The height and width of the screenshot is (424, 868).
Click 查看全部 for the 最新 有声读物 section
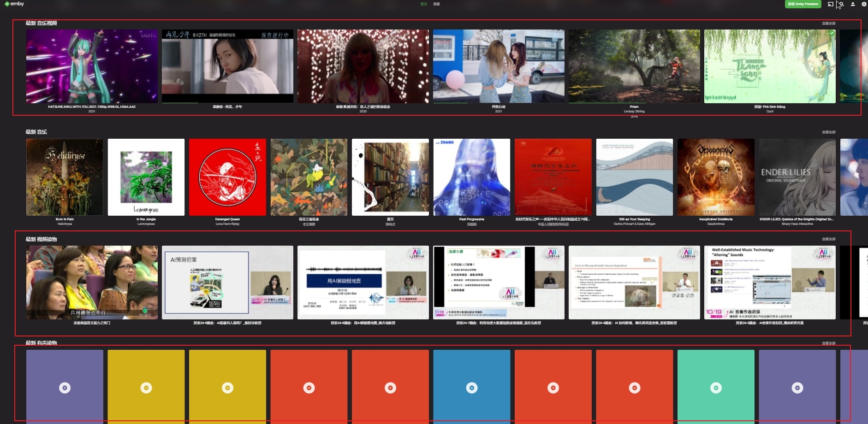point(828,343)
